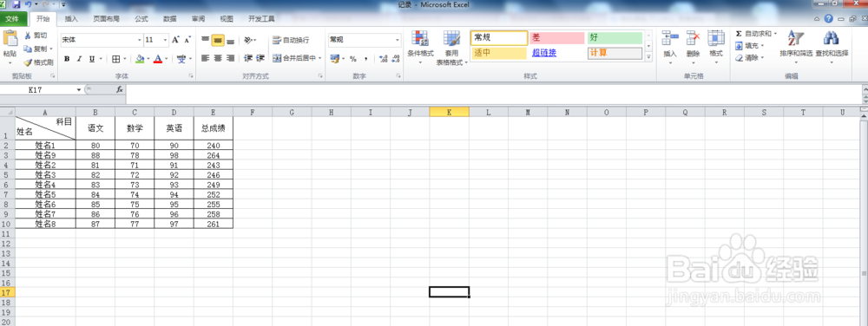Expand the Fill (填充) dropdown

point(763,46)
